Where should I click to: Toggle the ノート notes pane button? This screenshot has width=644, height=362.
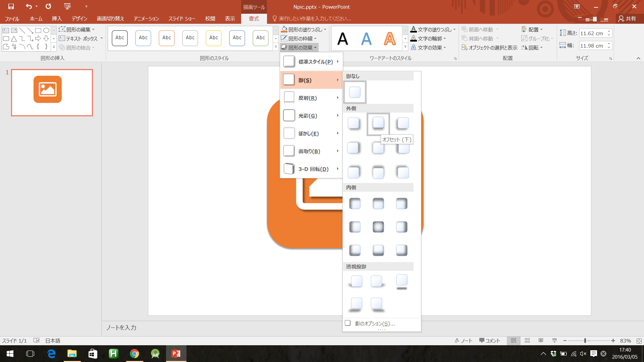coord(463,341)
